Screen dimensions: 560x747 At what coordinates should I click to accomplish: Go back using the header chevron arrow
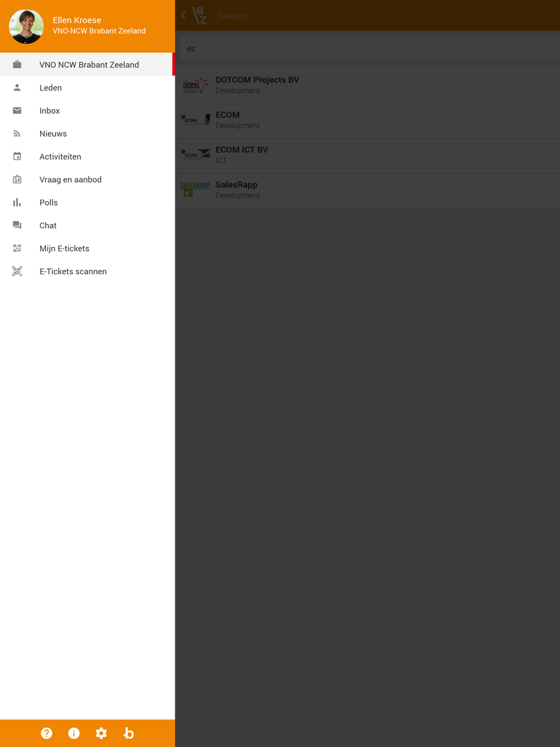(183, 16)
